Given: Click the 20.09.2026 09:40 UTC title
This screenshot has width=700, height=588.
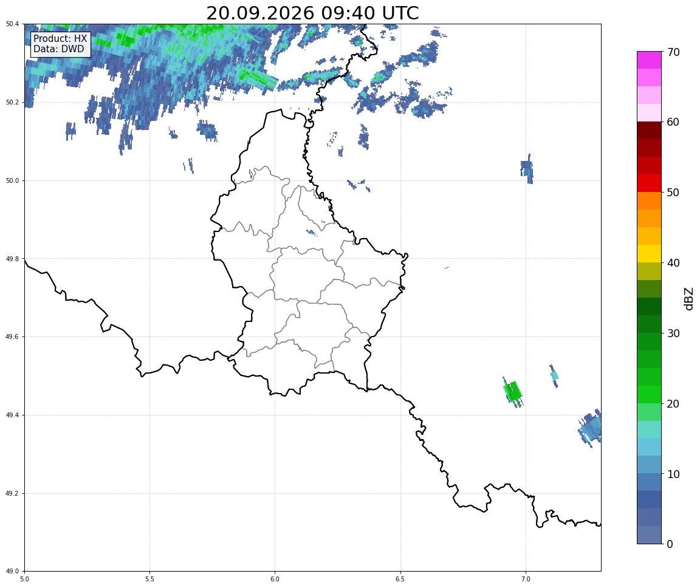Looking at the screenshot, I should (x=312, y=13).
